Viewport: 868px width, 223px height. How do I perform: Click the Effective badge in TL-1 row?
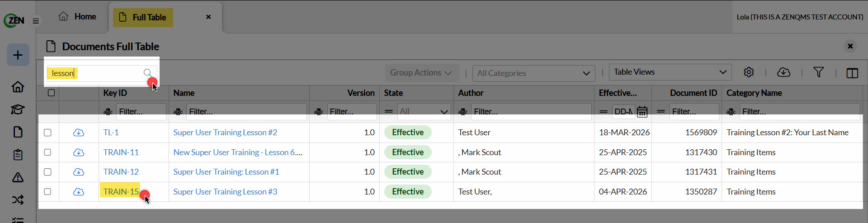(408, 133)
